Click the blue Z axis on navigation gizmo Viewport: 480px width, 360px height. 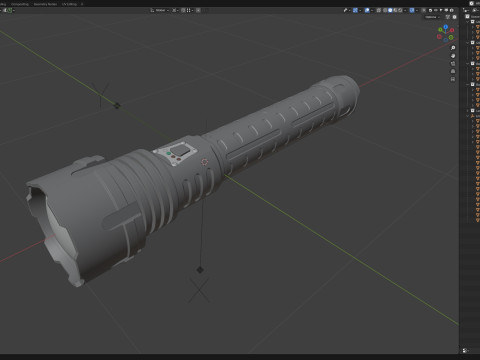(x=446, y=27)
